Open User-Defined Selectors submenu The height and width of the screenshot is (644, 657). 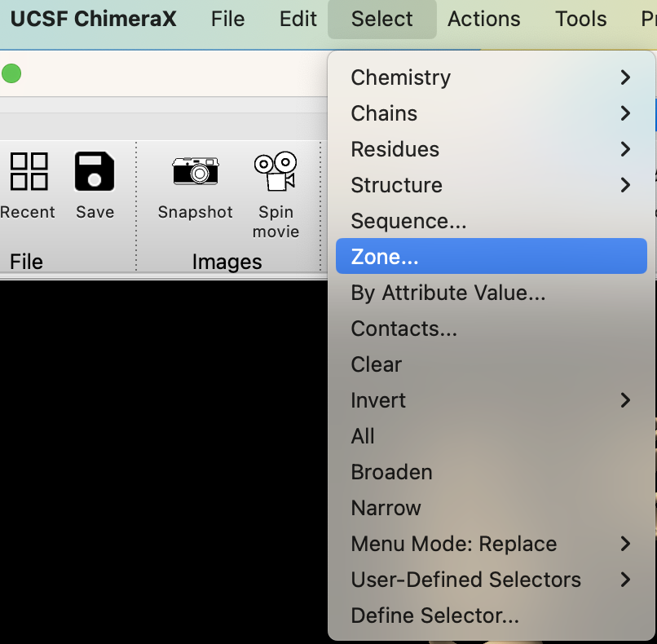491,580
